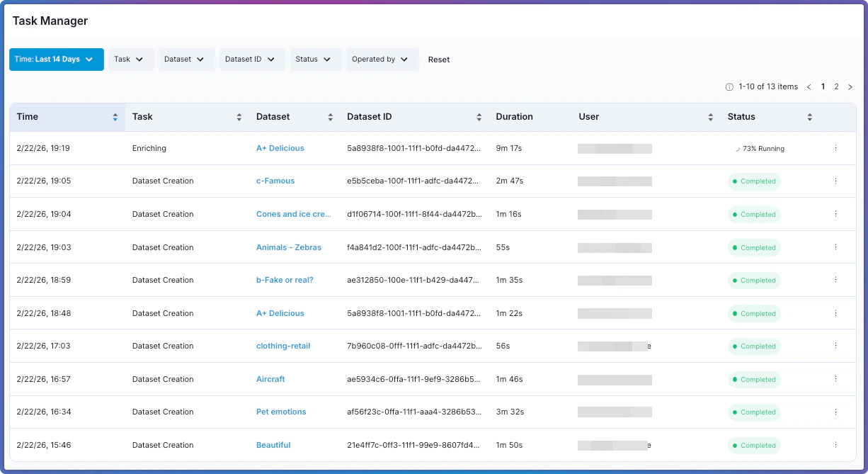Screen dimensions: 868x474
Task: Open the actions menu for the Enriching task row
Action: [835, 148]
